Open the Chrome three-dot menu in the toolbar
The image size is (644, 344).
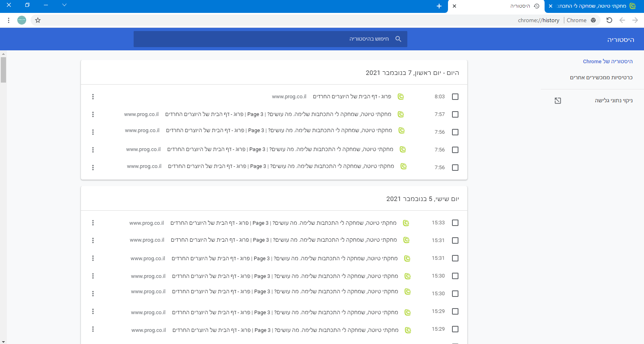(8, 20)
